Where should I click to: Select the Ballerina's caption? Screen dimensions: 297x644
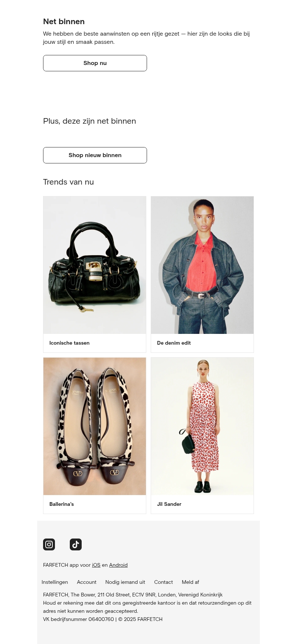coord(62,504)
